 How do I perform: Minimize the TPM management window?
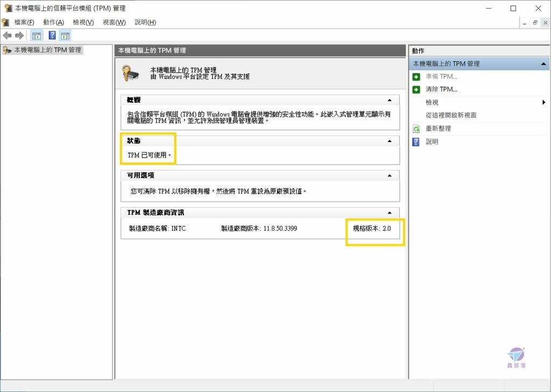click(x=489, y=8)
